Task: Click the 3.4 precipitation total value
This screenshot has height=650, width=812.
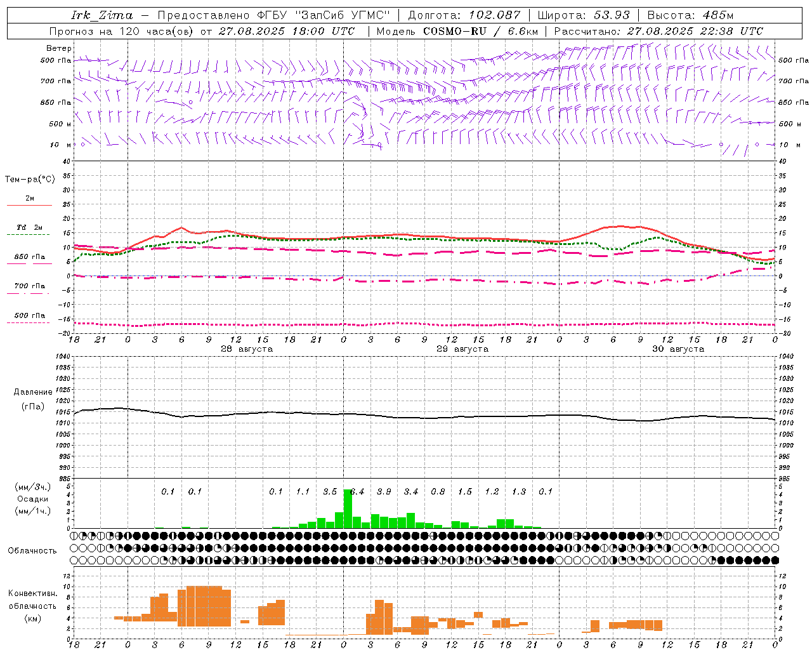Action: coord(411,491)
